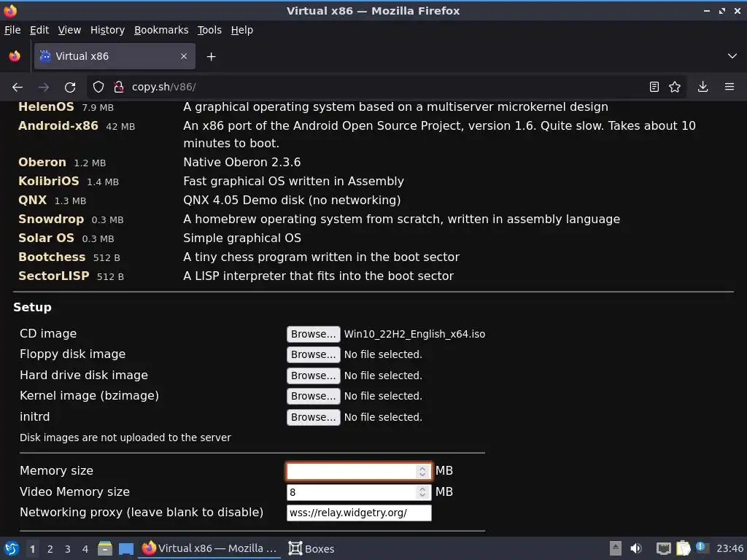This screenshot has height=560, width=747.
Task: Open file manager taskbar icon
Action: point(105,548)
